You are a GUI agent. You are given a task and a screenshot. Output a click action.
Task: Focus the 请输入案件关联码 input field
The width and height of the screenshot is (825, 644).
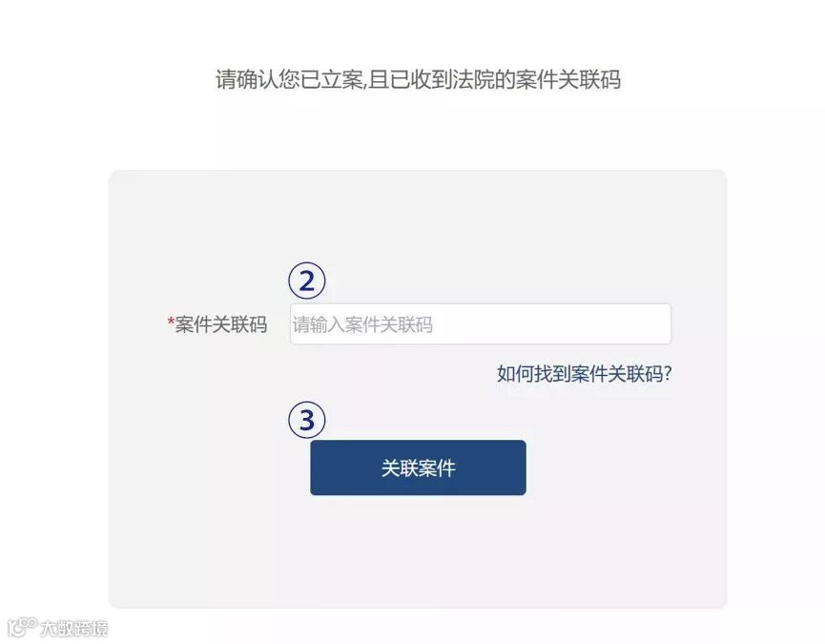[481, 324]
